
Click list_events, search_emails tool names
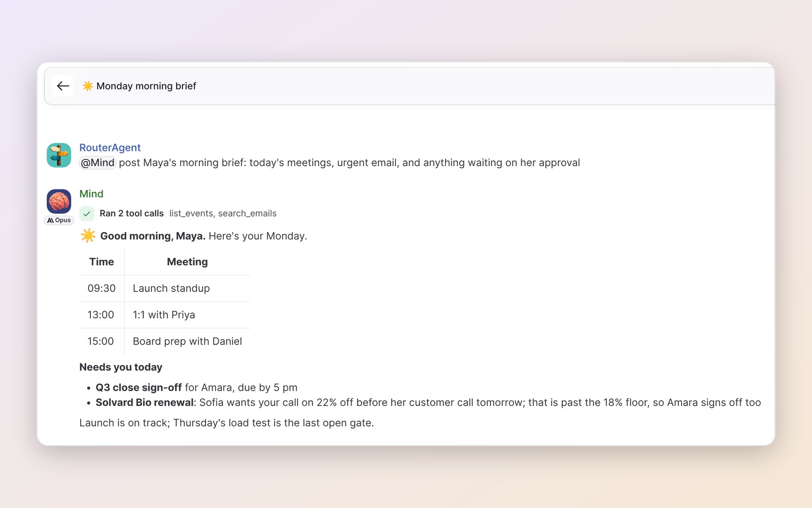point(223,213)
